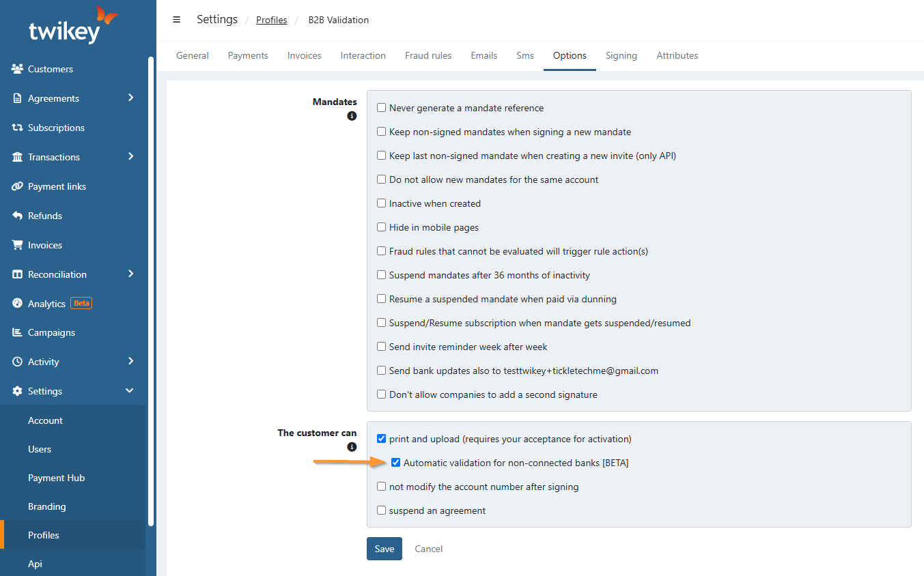Collapse the Settings sidebar section
Image resolution: width=924 pixels, height=576 pixels.
pos(129,391)
